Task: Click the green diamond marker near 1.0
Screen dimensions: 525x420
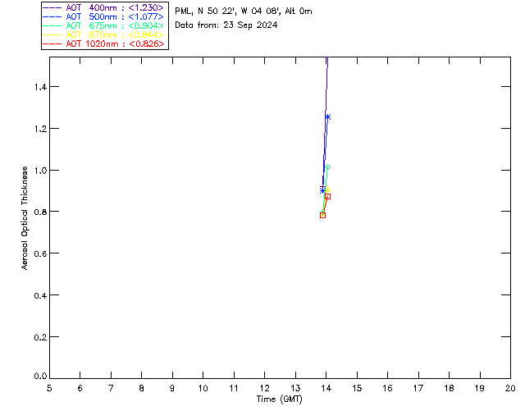Action: point(328,167)
